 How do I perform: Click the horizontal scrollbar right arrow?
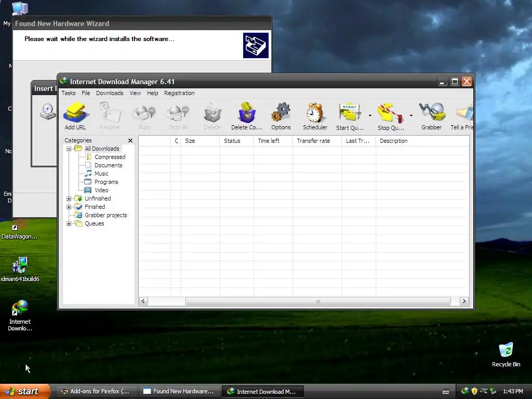464,301
